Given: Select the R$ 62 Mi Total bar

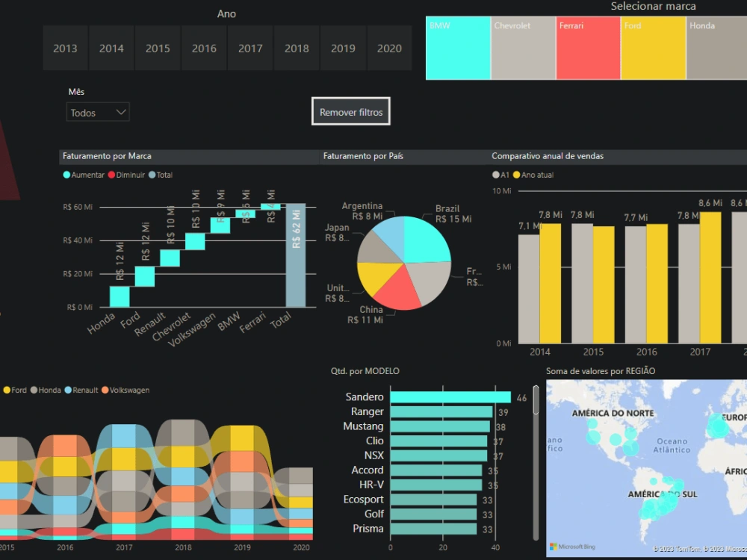Looking at the screenshot, I should click(x=296, y=255).
